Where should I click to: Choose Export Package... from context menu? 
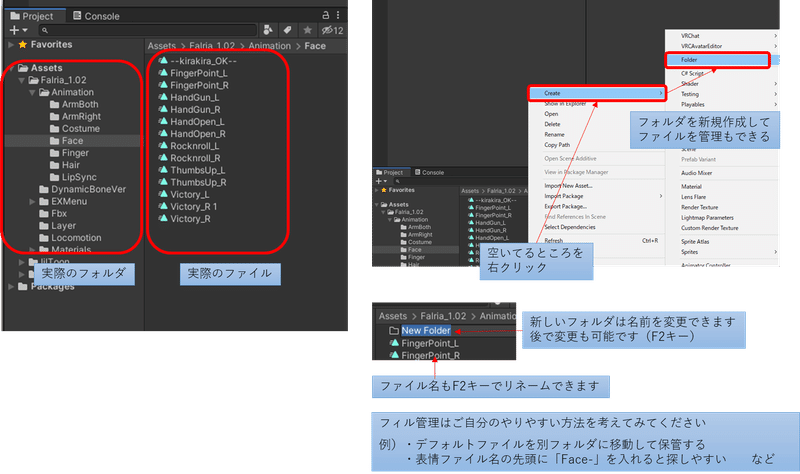(565, 206)
